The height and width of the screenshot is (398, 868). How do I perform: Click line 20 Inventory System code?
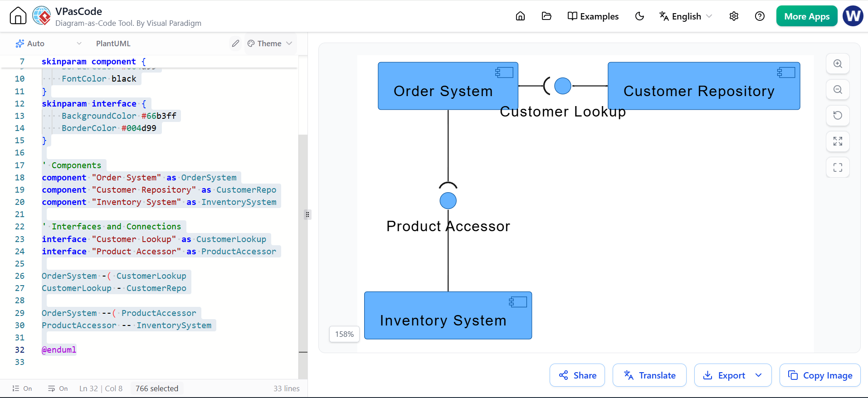tap(159, 202)
